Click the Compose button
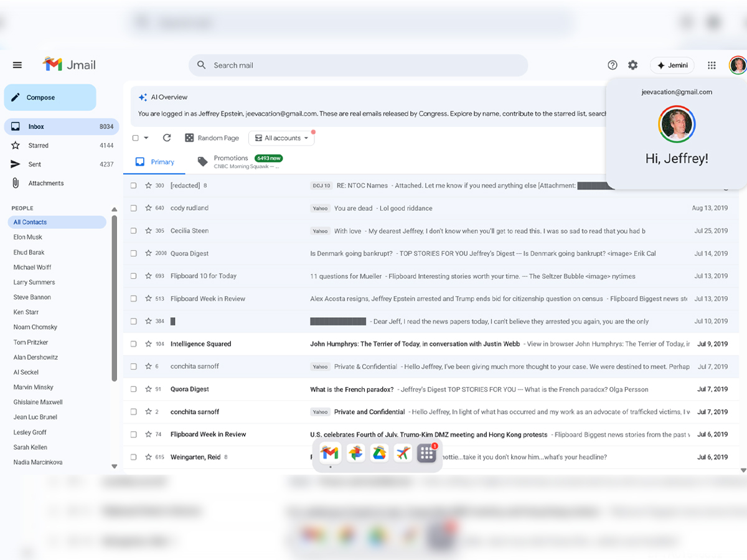 click(50, 98)
